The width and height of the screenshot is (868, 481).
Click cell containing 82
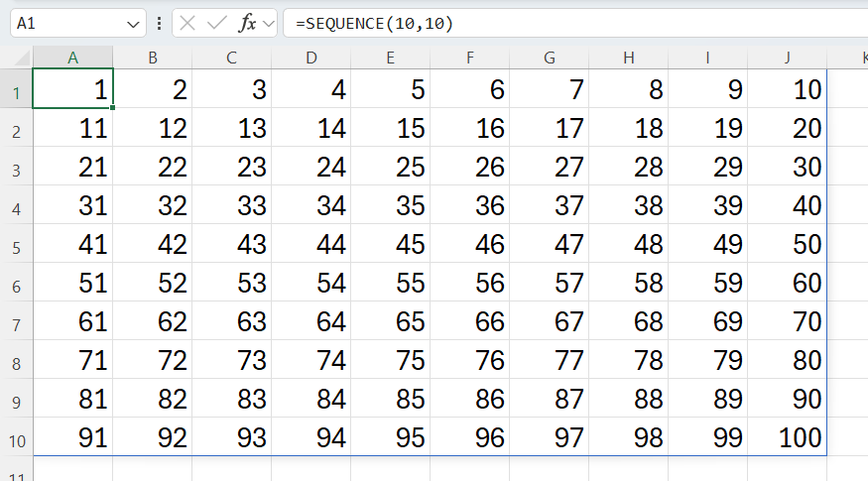tap(153, 399)
